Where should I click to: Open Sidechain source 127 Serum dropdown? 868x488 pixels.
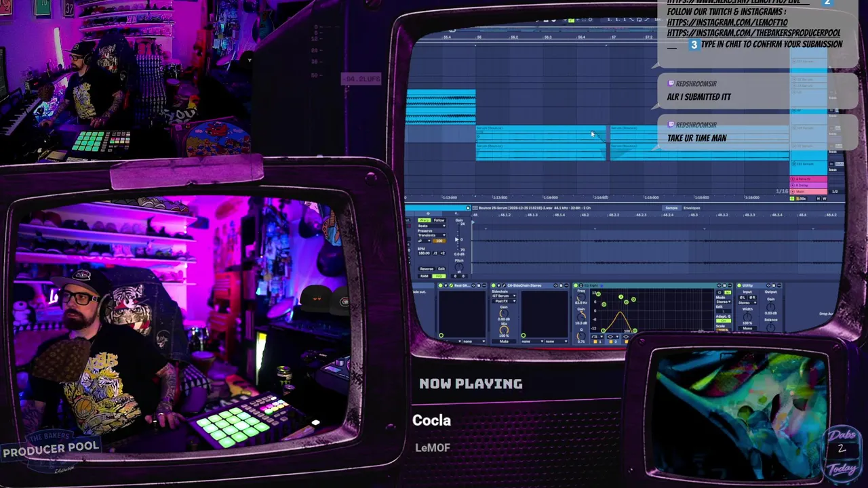click(x=504, y=296)
